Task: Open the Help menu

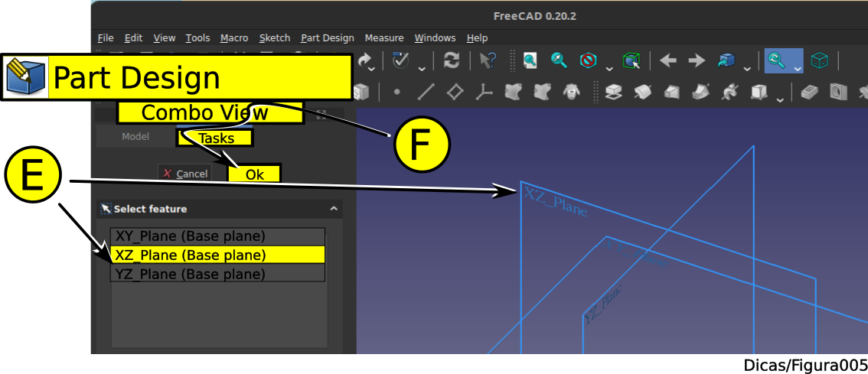Action: 477,37
